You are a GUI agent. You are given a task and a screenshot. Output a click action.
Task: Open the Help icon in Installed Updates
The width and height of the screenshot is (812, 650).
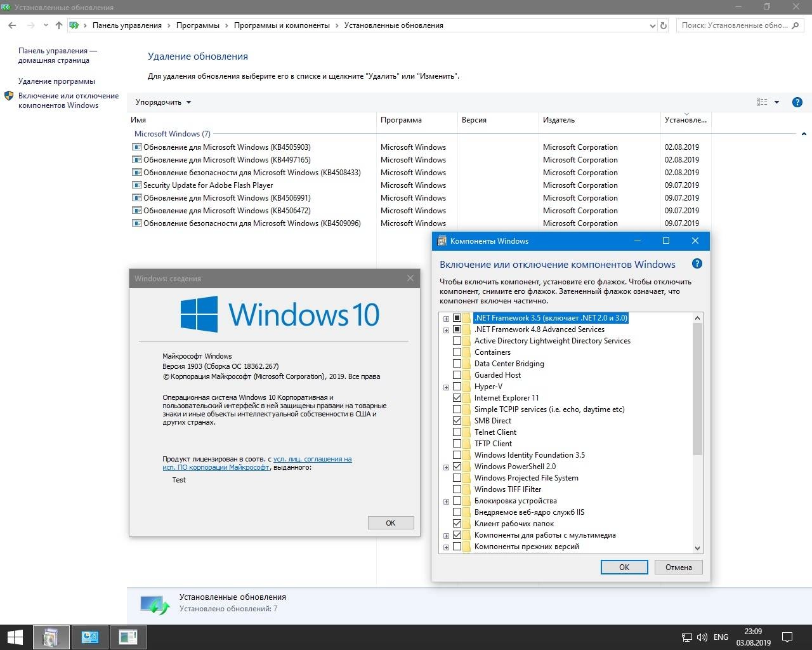pyautogui.click(x=797, y=102)
